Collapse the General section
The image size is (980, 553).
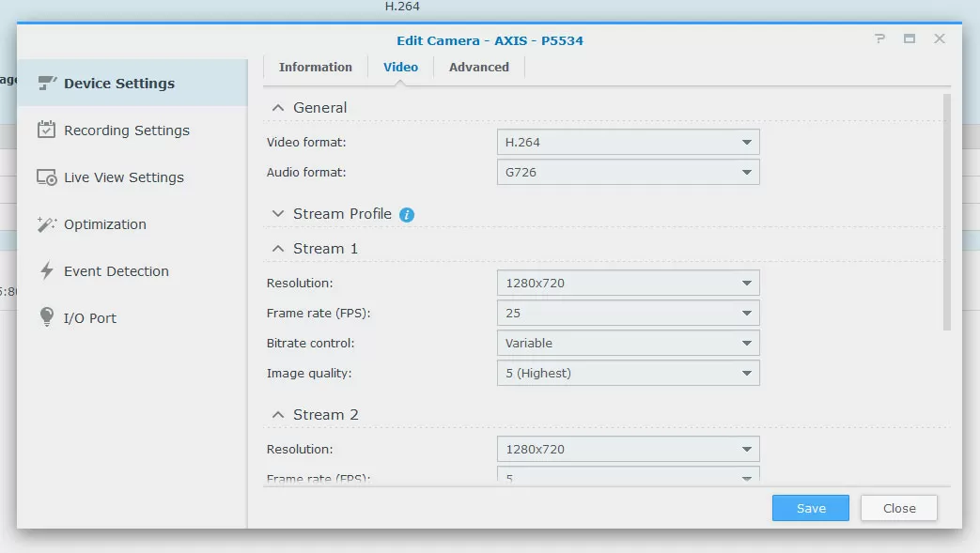pos(278,108)
